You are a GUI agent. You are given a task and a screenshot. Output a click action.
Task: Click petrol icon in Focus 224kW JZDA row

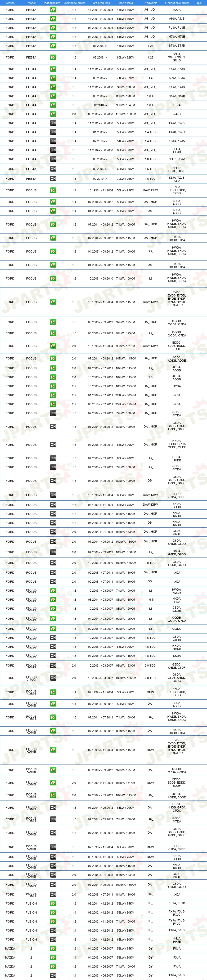tap(53, 395)
